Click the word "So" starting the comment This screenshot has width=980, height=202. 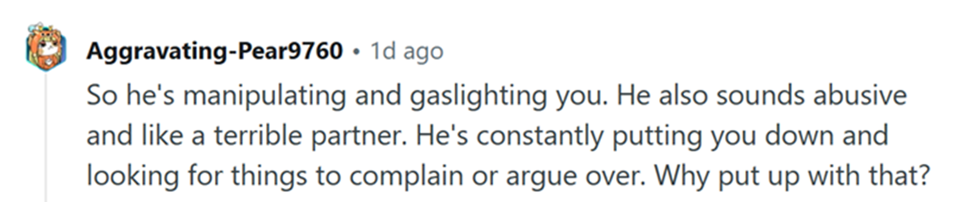click(102, 96)
